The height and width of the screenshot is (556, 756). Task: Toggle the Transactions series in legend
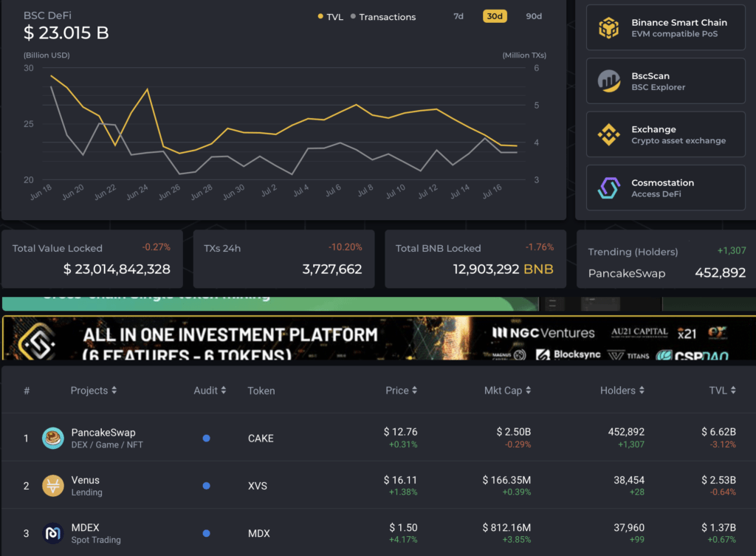pyautogui.click(x=382, y=17)
